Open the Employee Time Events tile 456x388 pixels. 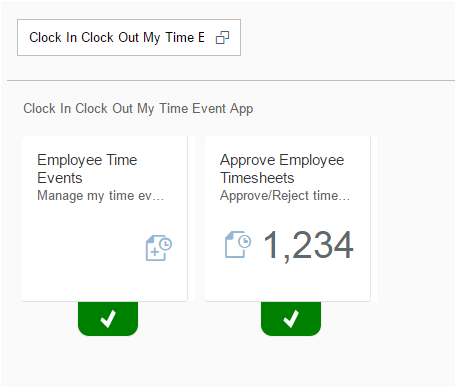tap(105, 219)
